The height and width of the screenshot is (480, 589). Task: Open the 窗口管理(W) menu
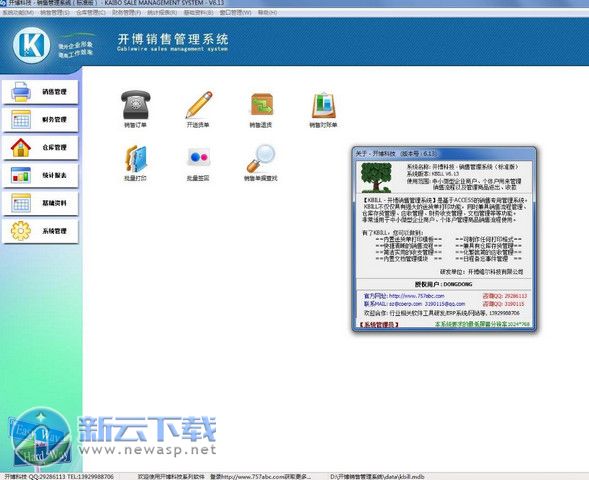235,12
